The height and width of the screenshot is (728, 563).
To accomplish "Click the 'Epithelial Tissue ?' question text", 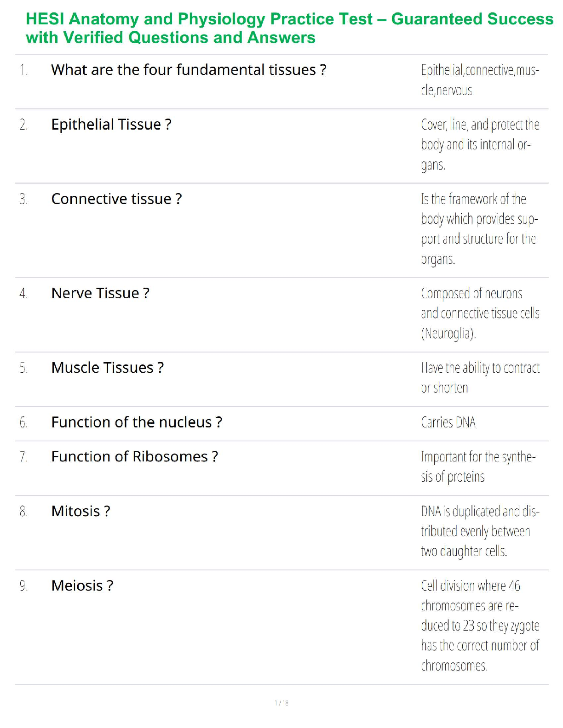I will [x=111, y=125].
